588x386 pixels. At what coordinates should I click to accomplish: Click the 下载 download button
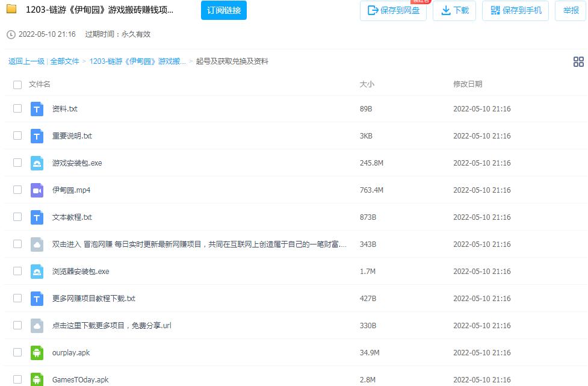(x=455, y=11)
